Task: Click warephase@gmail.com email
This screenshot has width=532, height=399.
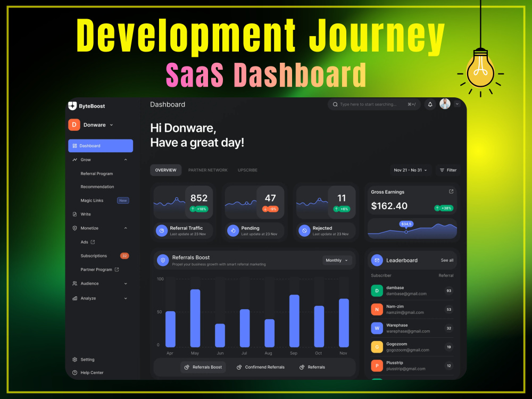Action: click(x=408, y=331)
